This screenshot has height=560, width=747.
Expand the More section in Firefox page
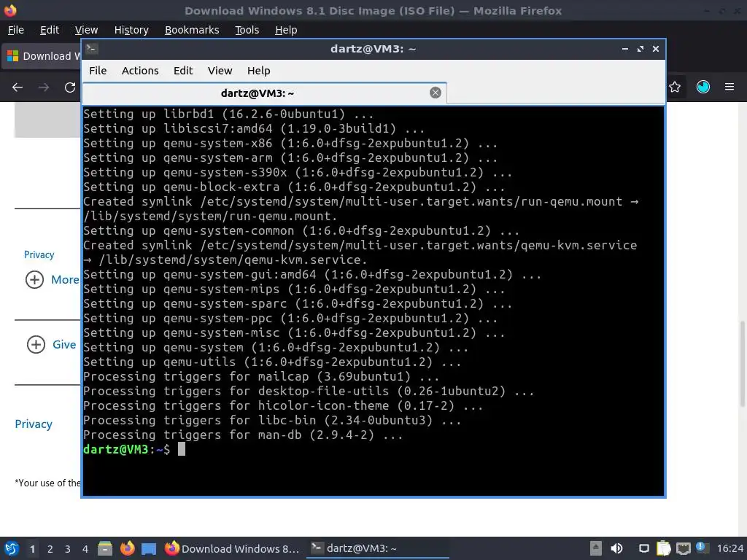pyautogui.click(x=52, y=279)
